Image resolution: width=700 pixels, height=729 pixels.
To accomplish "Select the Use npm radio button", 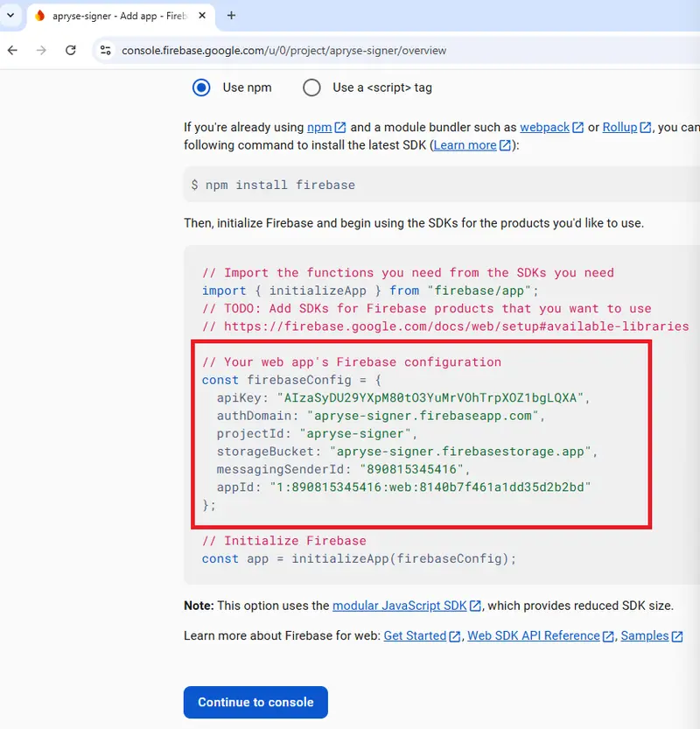I will point(201,88).
